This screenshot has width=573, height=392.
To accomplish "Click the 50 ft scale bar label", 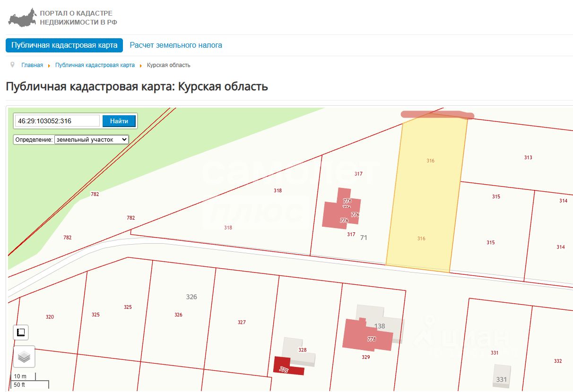I will click(x=20, y=385).
